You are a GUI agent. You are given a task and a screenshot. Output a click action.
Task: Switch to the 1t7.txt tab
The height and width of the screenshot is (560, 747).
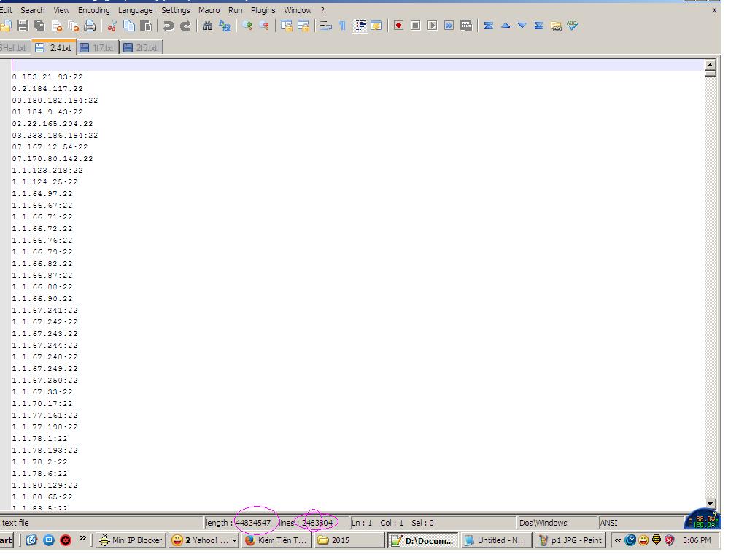pos(98,47)
